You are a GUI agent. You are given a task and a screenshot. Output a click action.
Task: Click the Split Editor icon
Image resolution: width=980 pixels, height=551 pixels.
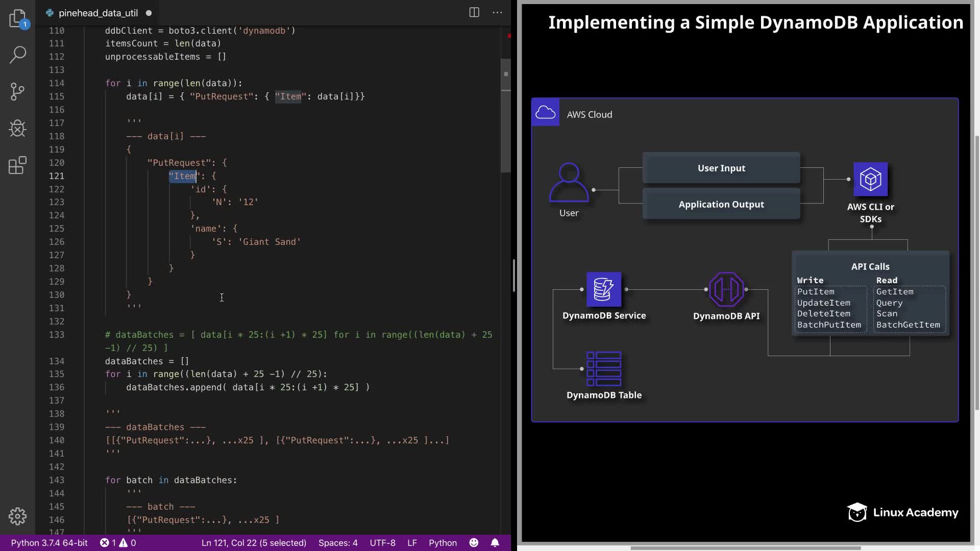tap(474, 13)
